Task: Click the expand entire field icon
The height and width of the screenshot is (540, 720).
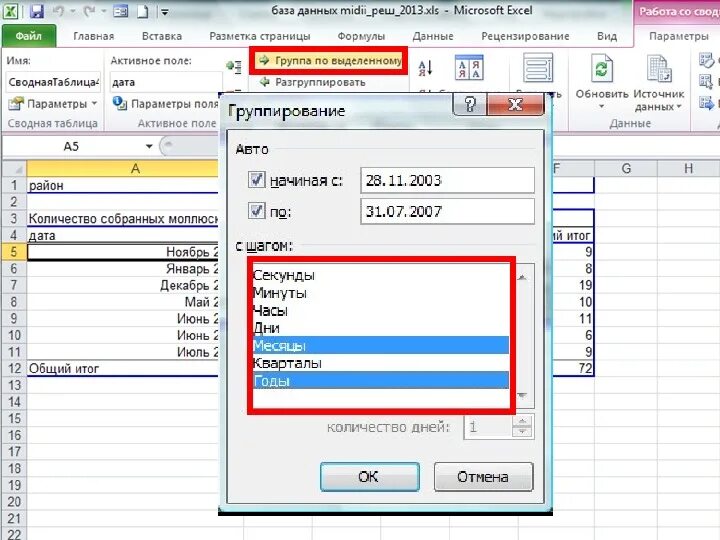Action: point(234,66)
